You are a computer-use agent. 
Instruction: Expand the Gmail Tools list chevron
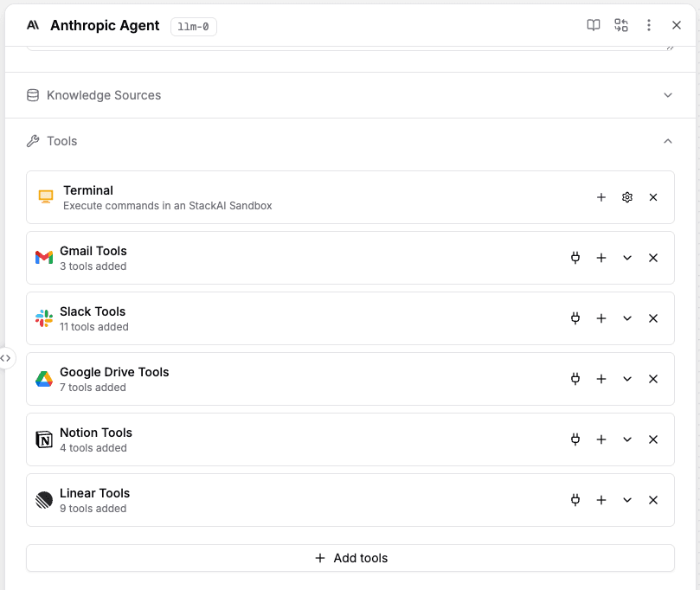(627, 258)
